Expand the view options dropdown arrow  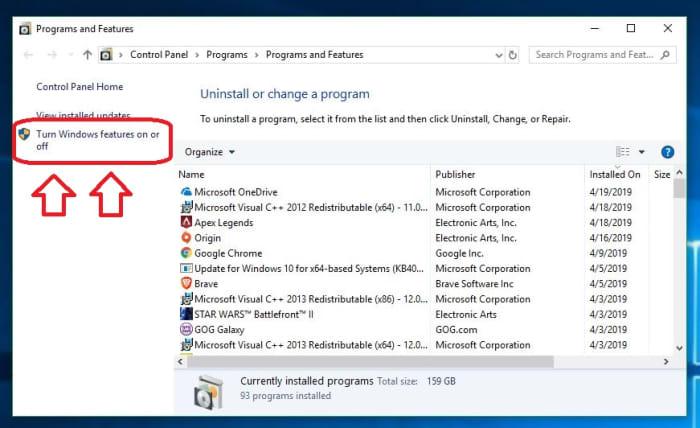click(x=642, y=152)
